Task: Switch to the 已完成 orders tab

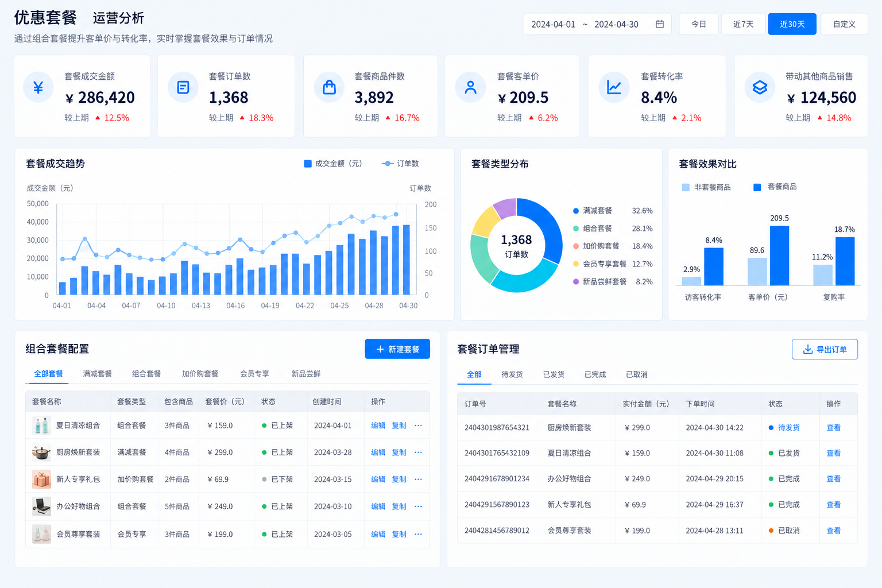Action: (x=595, y=374)
